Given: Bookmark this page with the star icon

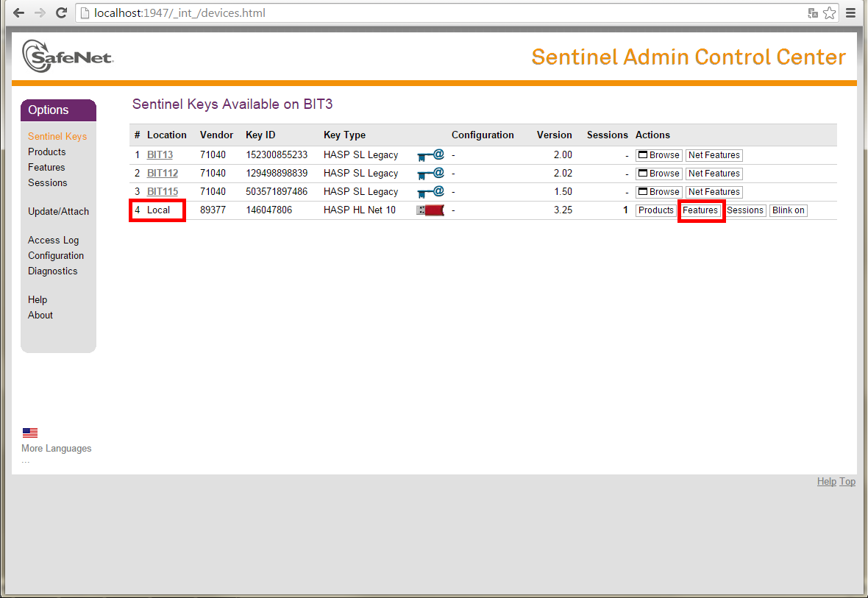Looking at the screenshot, I should (x=829, y=13).
